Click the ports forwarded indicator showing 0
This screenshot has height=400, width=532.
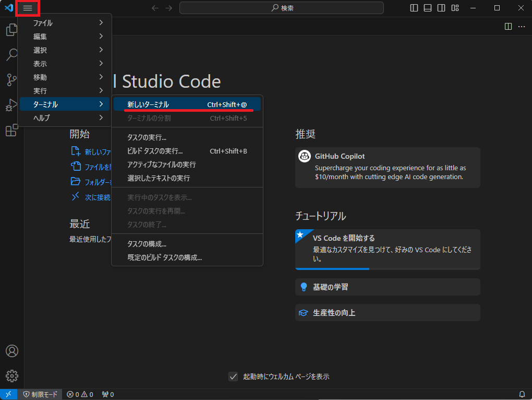point(108,394)
